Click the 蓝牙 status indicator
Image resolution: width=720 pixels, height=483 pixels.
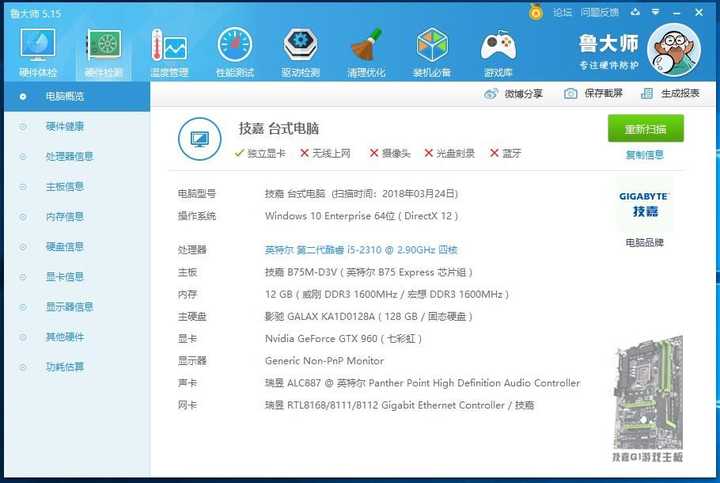506,153
